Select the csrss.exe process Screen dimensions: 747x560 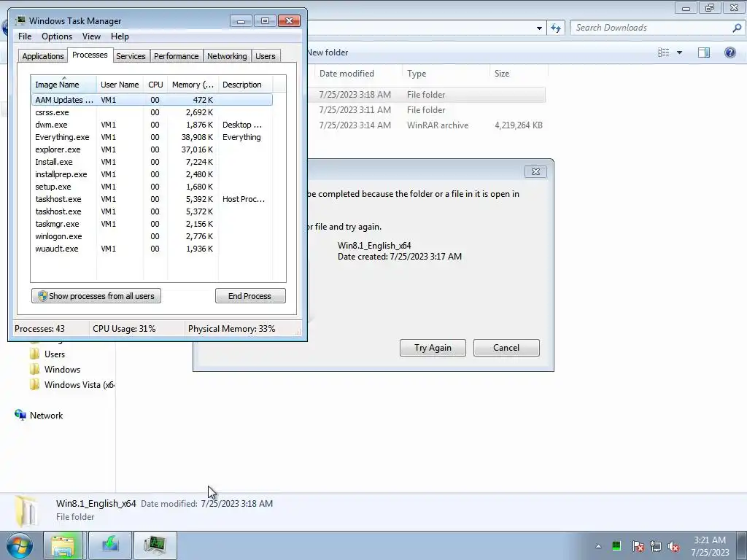[152, 112]
